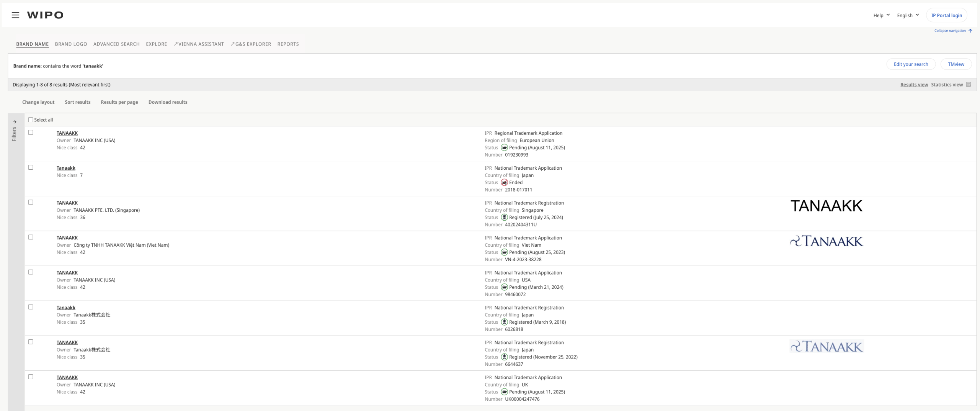Open the Tanaakk Japan 6026818 link
The height and width of the screenshot is (411, 980).
tap(66, 307)
